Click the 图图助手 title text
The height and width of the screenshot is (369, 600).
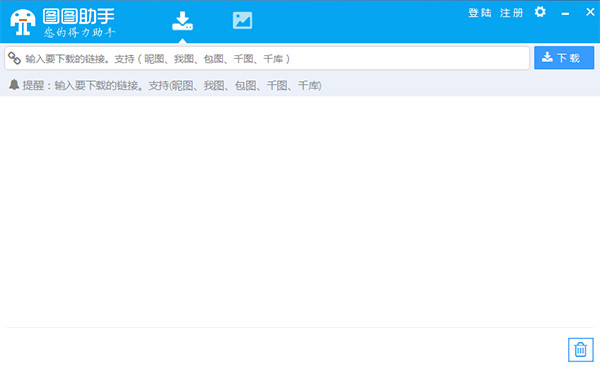coord(78,16)
